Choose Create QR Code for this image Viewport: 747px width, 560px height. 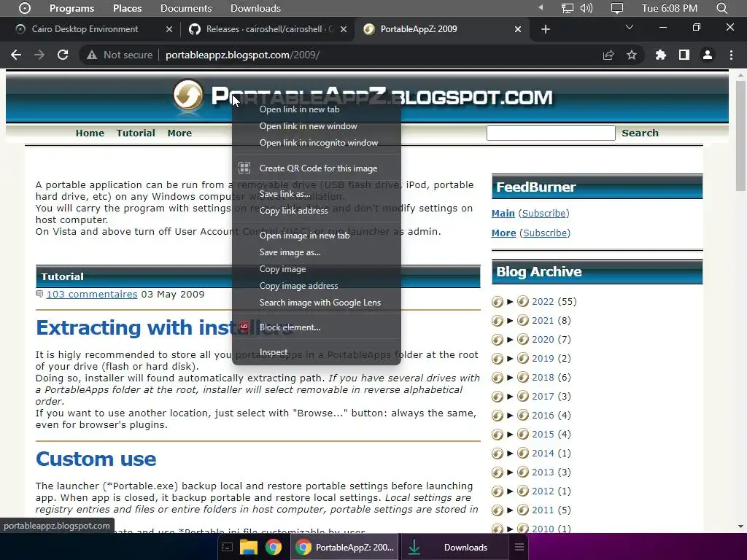pyautogui.click(x=317, y=168)
